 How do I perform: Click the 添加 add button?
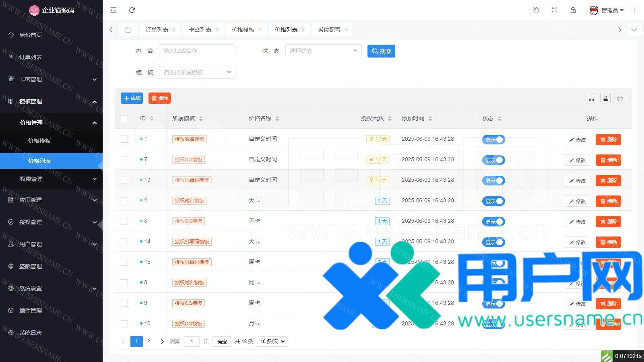pyautogui.click(x=132, y=98)
